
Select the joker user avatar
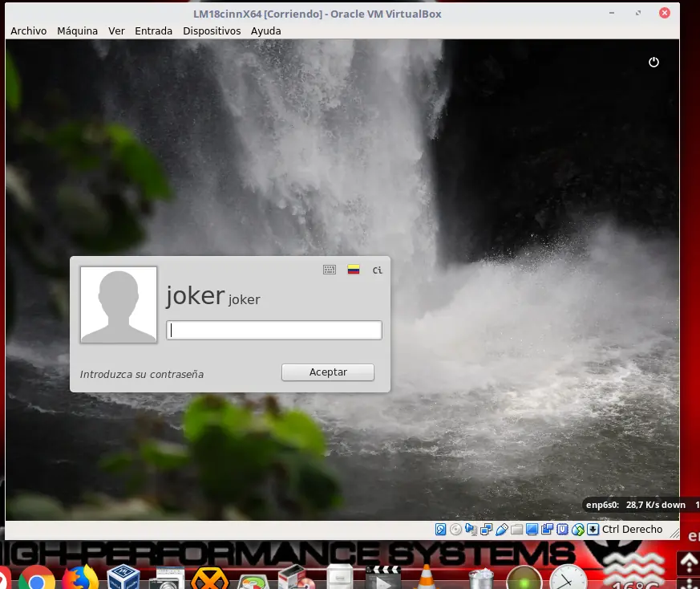pos(119,305)
